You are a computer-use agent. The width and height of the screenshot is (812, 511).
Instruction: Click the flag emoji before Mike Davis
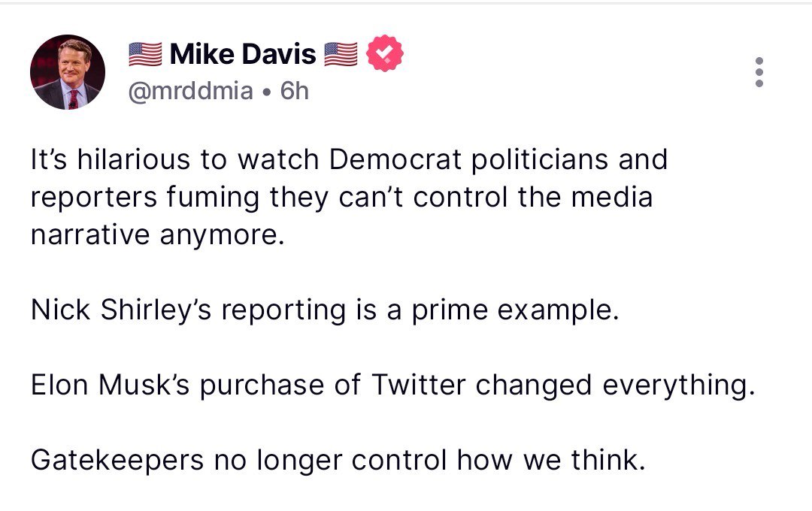[145, 53]
